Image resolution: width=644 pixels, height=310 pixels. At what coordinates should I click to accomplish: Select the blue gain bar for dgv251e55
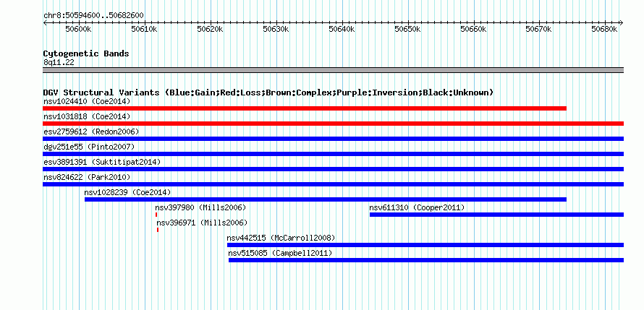point(333,154)
